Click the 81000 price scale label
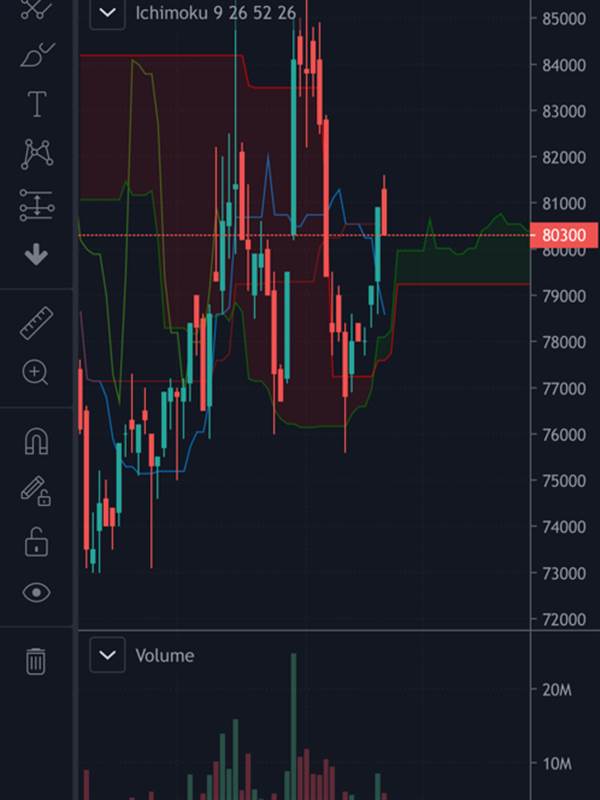Image resolution: width=600 pixels, height=800 pixels. (564, 203)
